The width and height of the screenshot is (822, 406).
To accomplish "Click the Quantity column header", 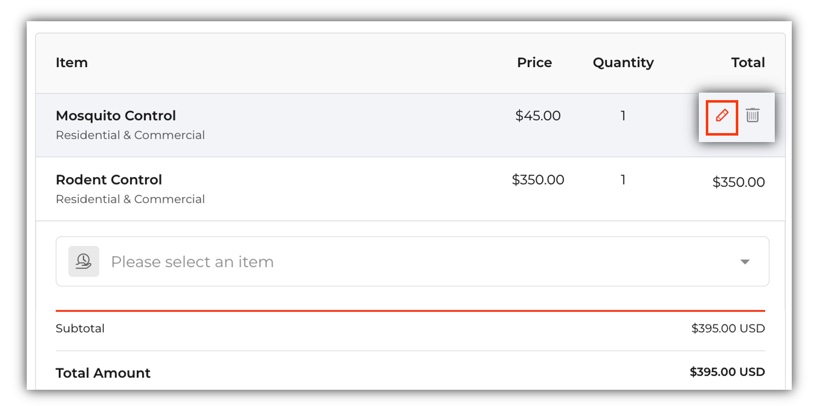I will click(623, 63).
